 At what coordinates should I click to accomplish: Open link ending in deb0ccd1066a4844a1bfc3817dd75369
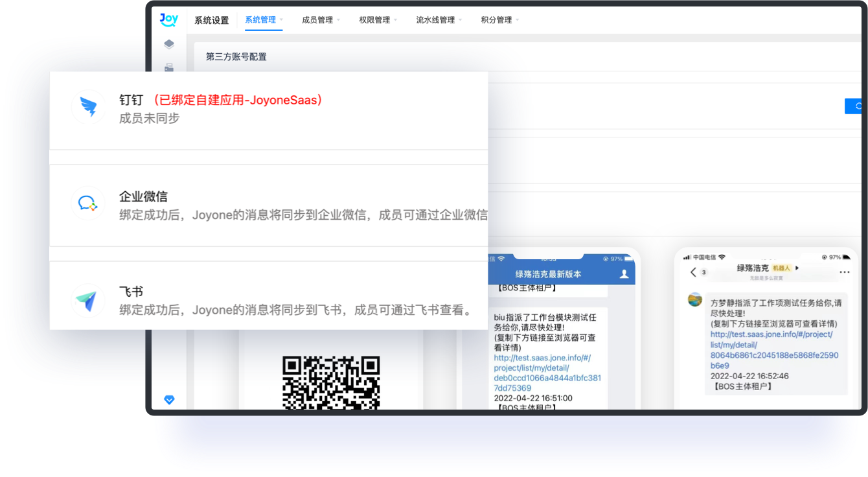tap(547, 373)
